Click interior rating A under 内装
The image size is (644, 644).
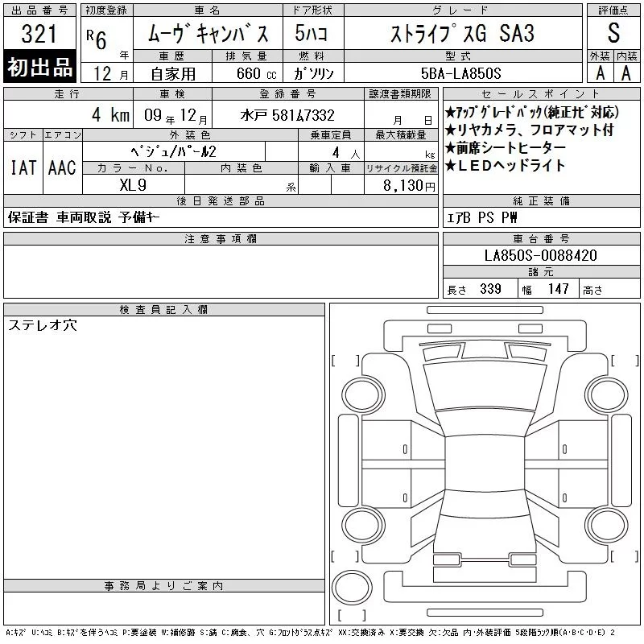[x=626, y=73]
